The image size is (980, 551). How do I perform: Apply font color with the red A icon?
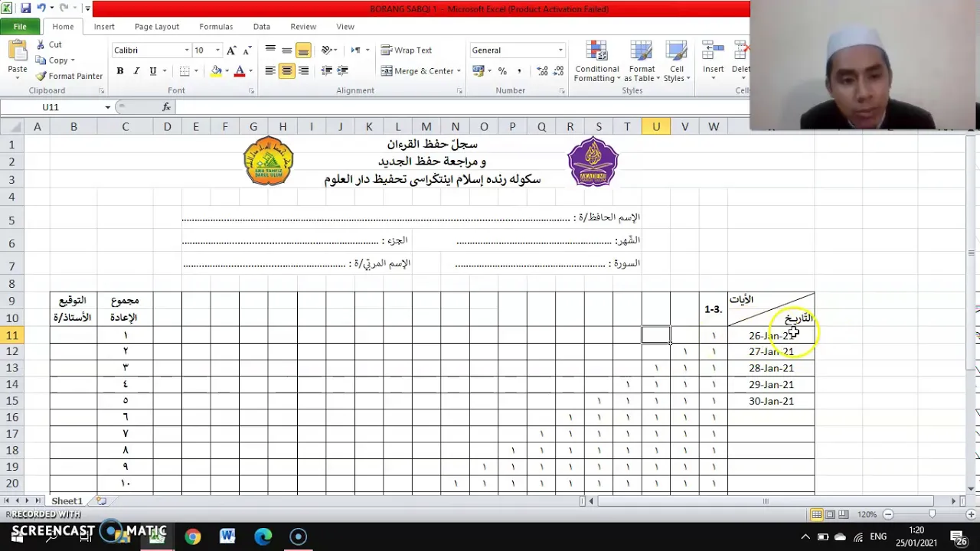coord(239,71)
